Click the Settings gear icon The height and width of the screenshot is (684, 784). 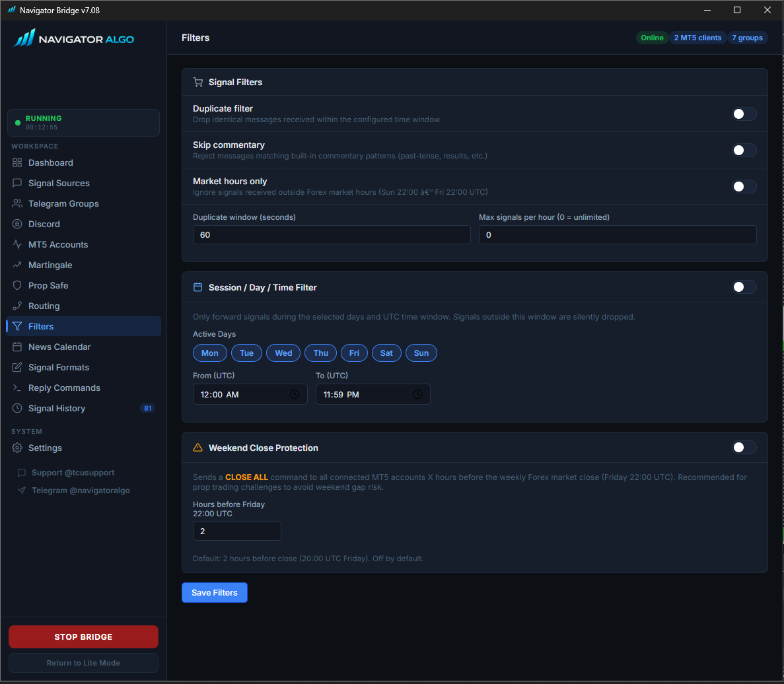17,448
